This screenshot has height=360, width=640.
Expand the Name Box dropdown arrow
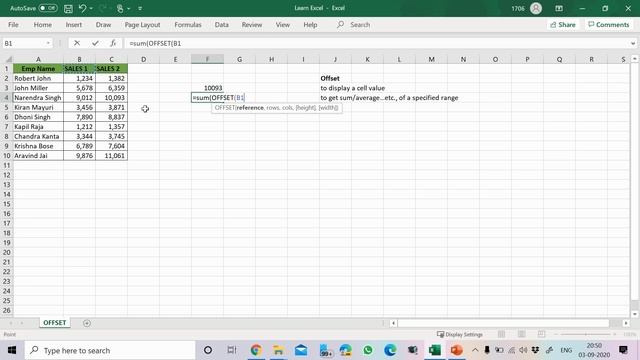pyautogui.click(x=48, y=43)
